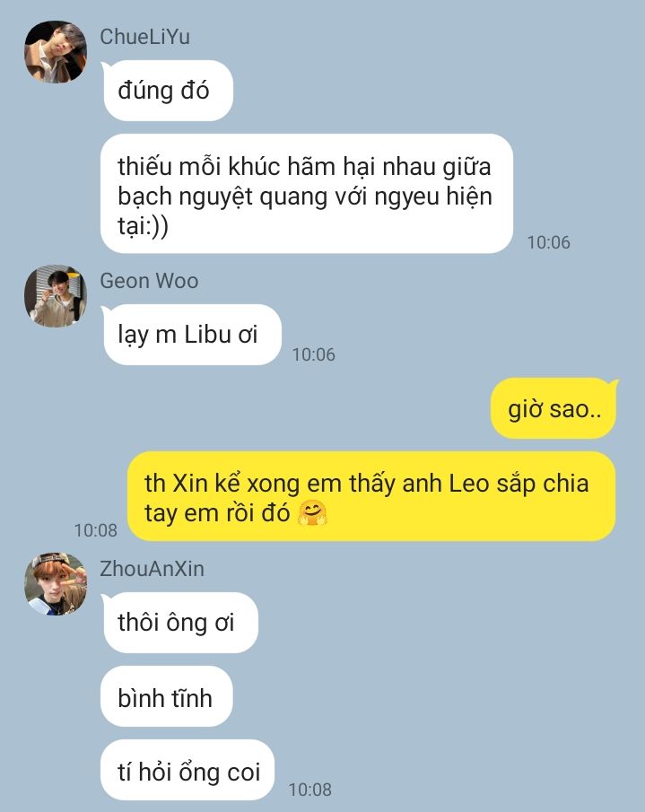The width and height of the screenshot is (645, 812).
Task: Select the ChueLiYu sender name
Action: 145,37
